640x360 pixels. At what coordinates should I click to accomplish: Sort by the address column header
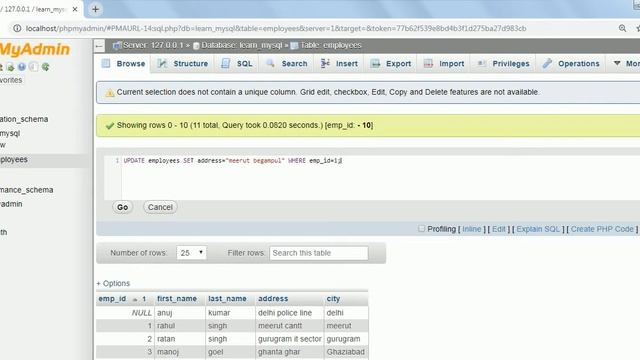pos(273,299)
